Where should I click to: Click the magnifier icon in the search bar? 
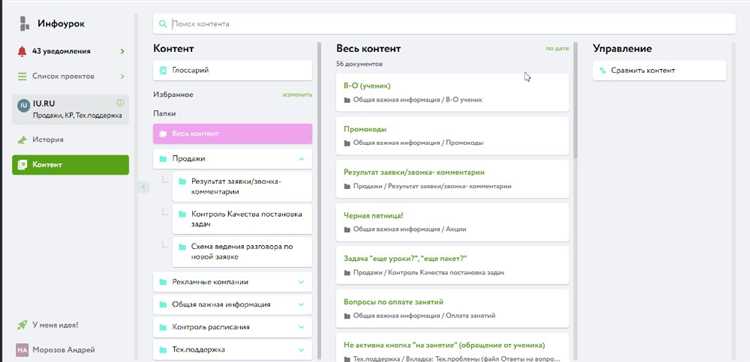pyautogui.click(x=163, y=24)
